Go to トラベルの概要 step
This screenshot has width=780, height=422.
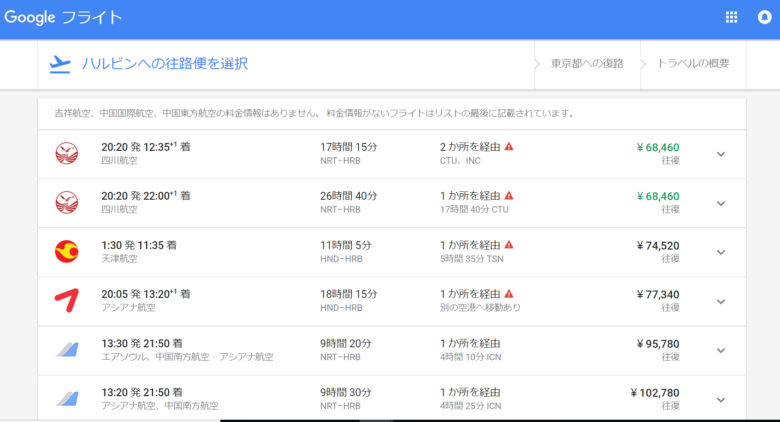[x=693, y=64]
